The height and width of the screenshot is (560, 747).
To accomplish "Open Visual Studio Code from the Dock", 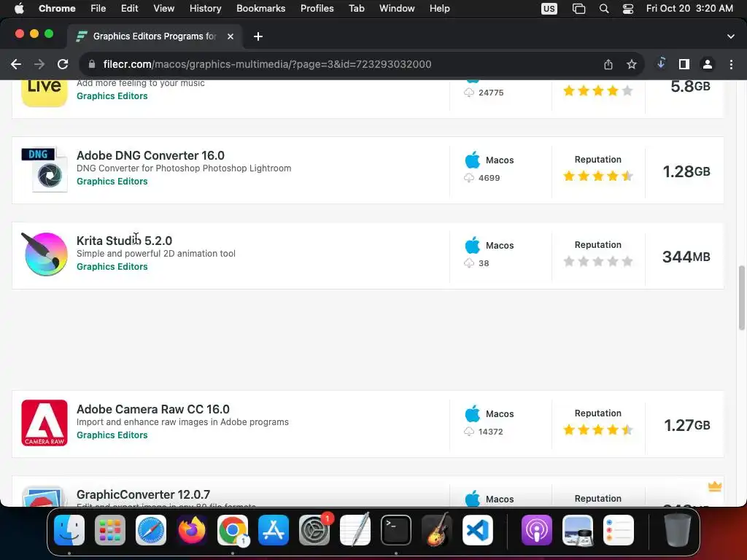I will point(477,530).
